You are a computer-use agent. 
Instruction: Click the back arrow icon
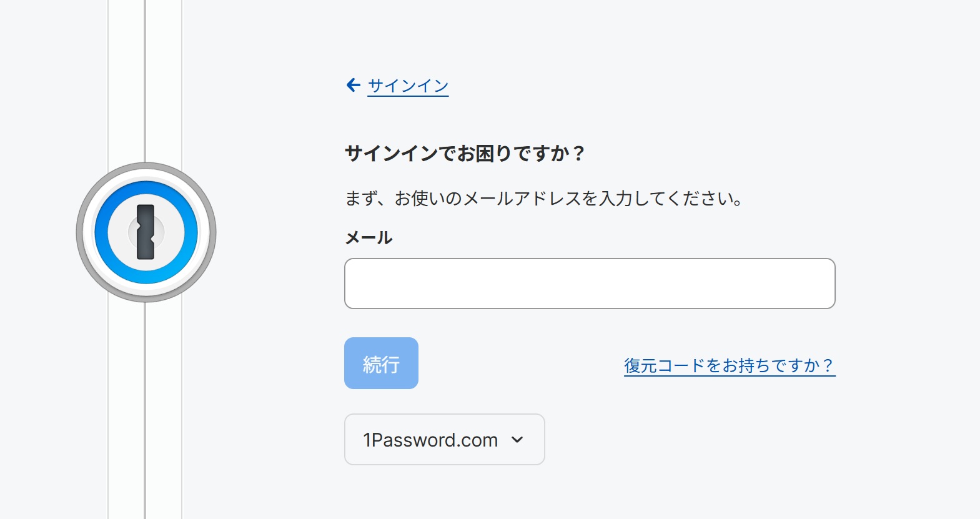(x=353, y=85)
